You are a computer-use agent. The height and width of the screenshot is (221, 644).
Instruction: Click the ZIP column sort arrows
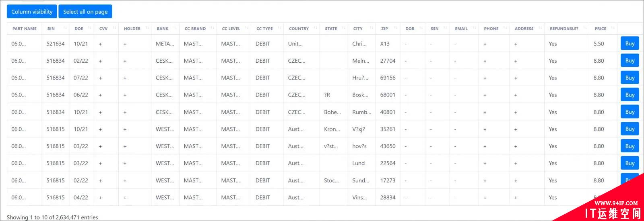coord(396,28)
